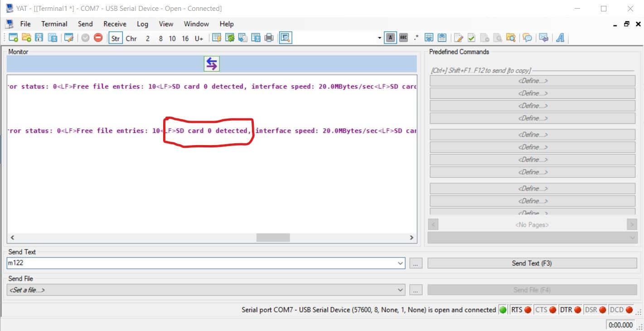Toggle RTS signal indicator
Image resolution: width=644 pixels, height=331 pixels.
521,310
